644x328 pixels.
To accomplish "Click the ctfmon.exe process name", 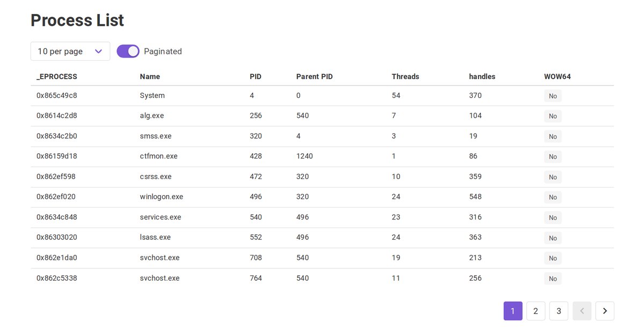I will tap(158, 156).
